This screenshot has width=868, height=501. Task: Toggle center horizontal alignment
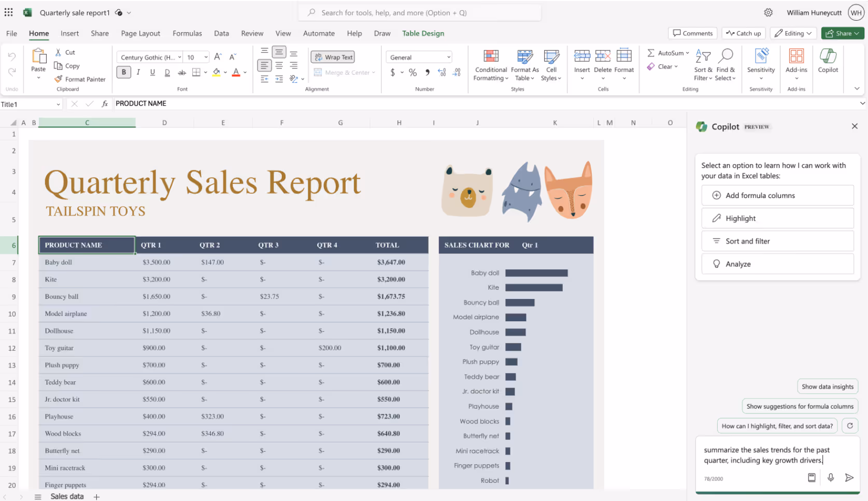pyautogui.click(x=279, y=65)
